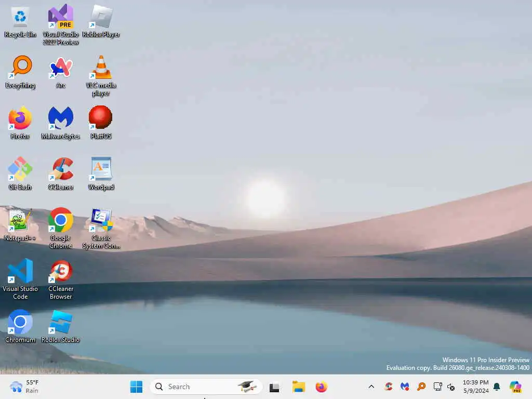This screenshot has width=532, height=399.
Task: Select the Malwarebytes desktop shortcut
Action: (x=61, y=123)
